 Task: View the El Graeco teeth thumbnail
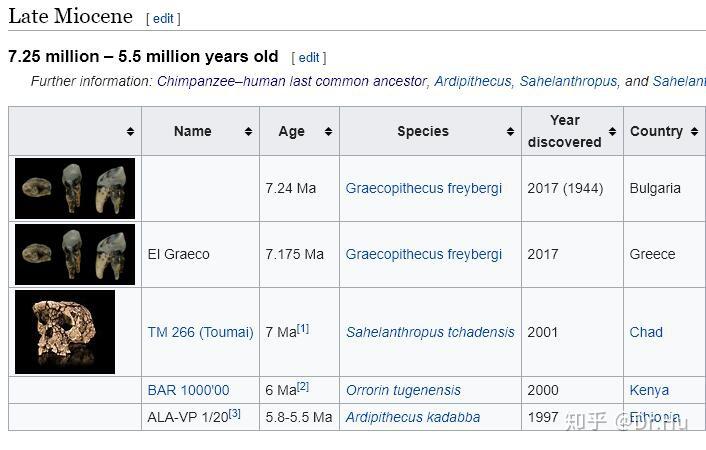(x=75, y=255)
